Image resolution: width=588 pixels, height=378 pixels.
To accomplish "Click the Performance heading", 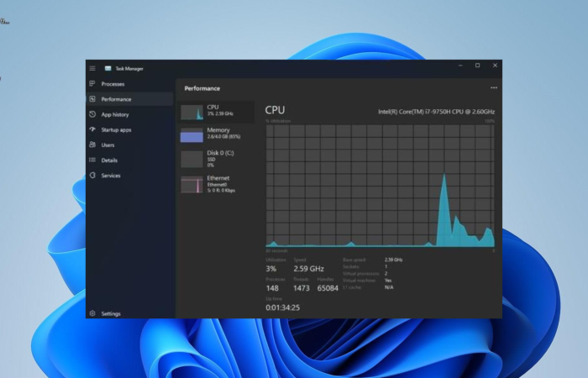I will click(x=202, y=88).
